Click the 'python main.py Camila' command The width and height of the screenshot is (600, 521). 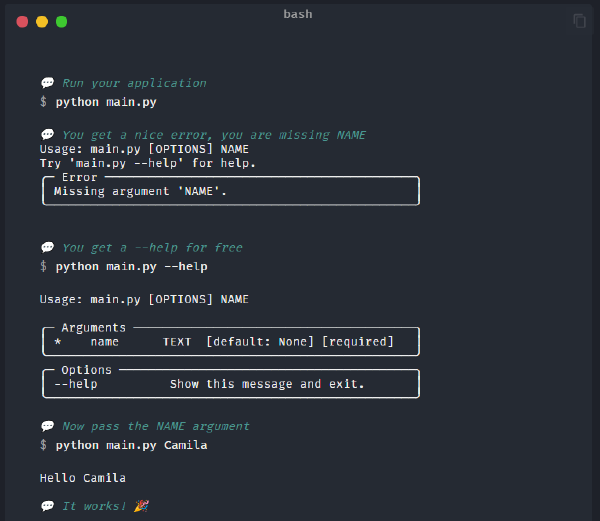tap(131, 445)
